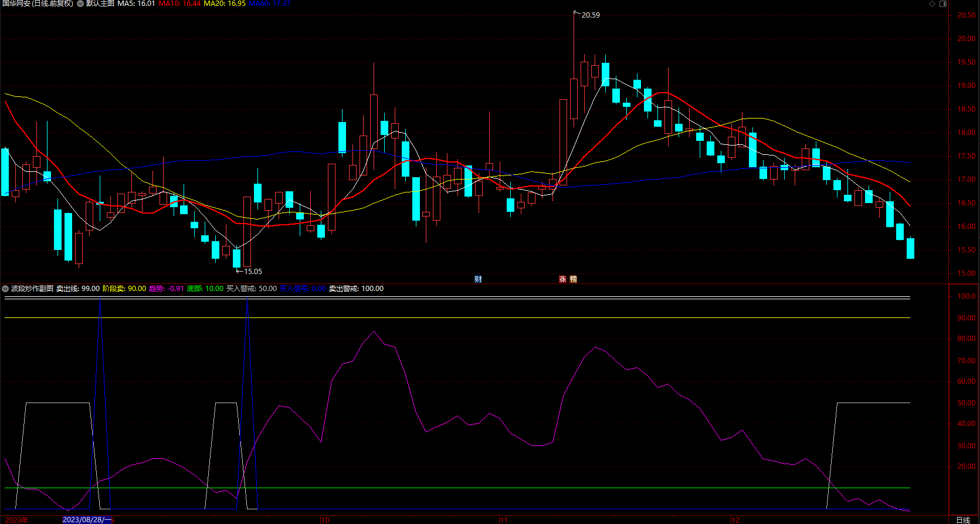Click the 阶段卖: 90.00 value
980x524 pixels.
pos(124,289)
